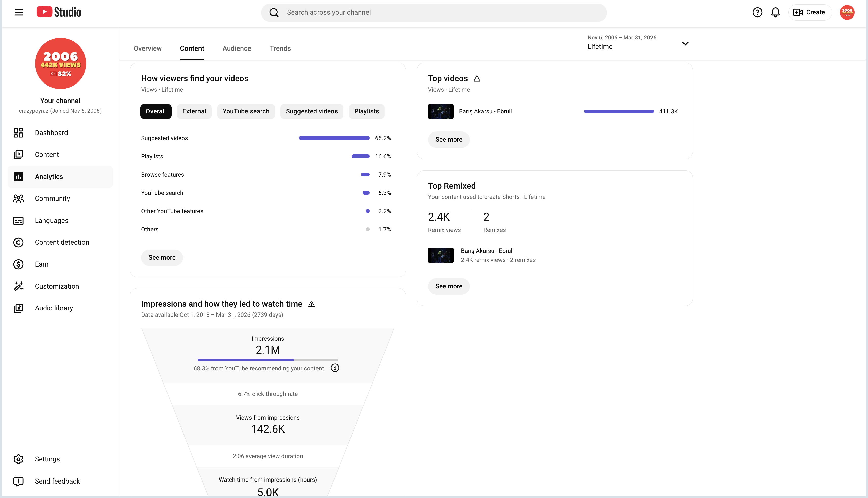Switch to the Overview tab
Image resolution: width=868 pixels, height=498 pixels.
(x=147, y=48)
